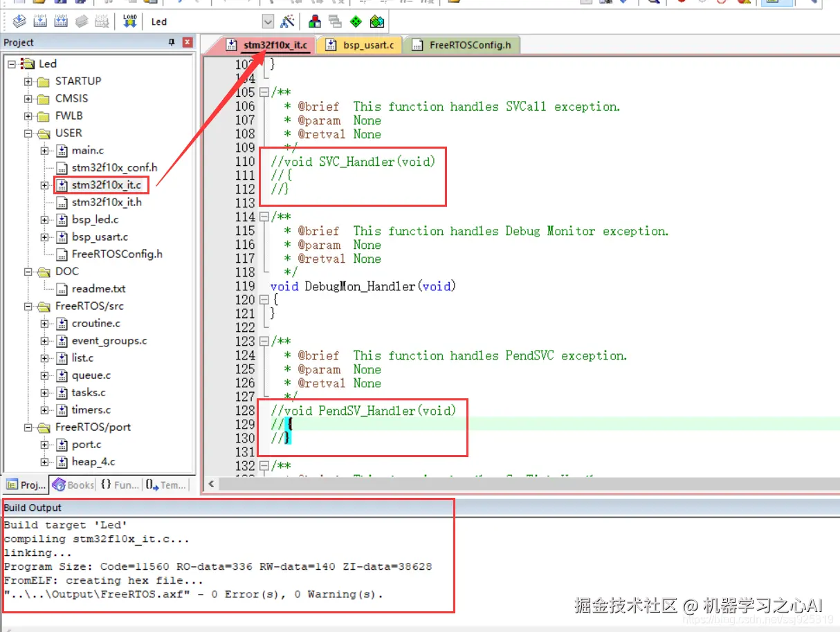
Task: Open the Led target selection dropdown
Action: (268, 21)
